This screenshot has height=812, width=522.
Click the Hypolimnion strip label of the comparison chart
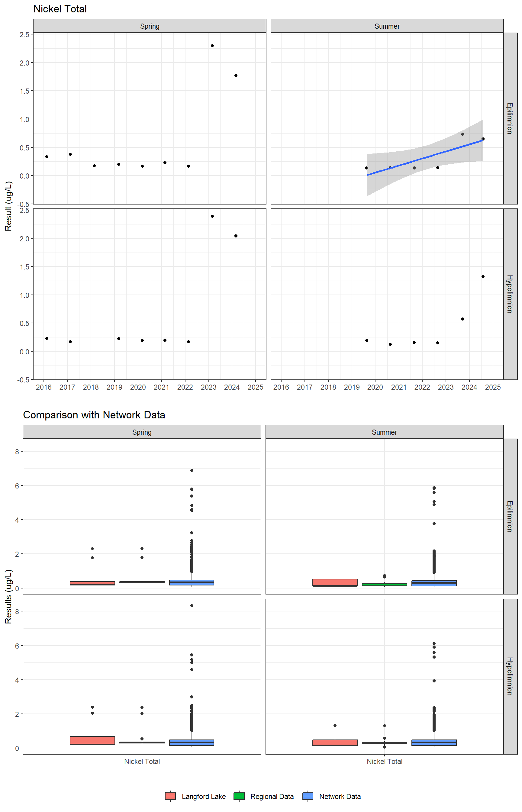(510, 676)
